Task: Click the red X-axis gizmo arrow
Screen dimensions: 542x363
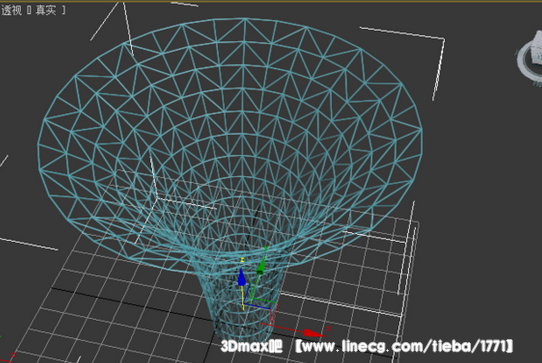Action: tap(313, 333)
